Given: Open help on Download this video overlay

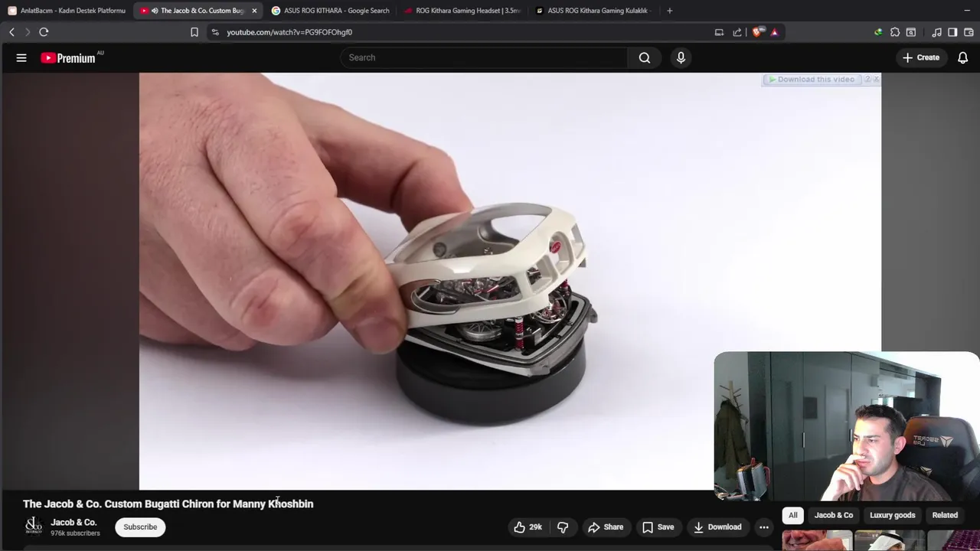Looking at the screenshot, I should tap(867, 80).
